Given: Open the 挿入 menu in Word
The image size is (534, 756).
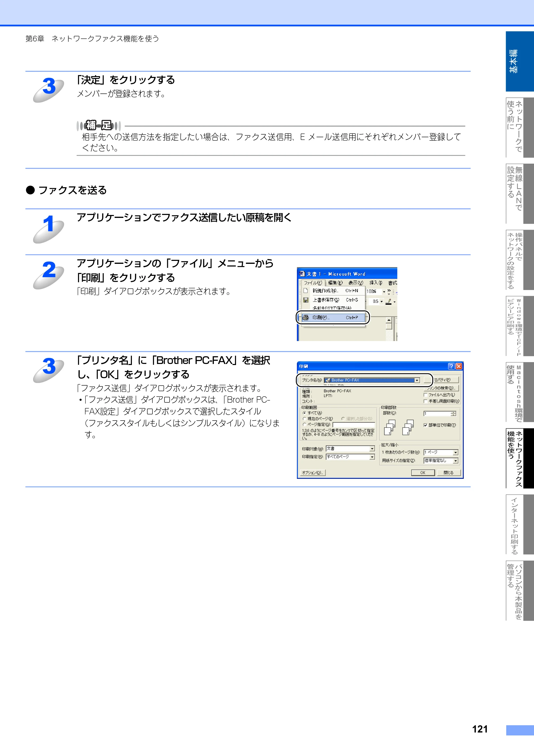Looking at the screenshot, I should [376, 283].
